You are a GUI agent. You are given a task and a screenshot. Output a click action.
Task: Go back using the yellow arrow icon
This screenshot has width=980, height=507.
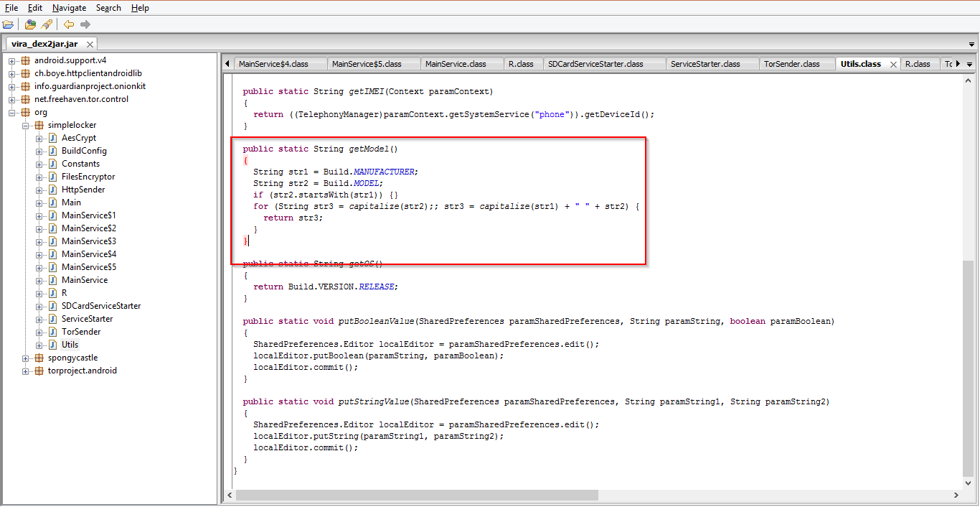point(69,24)
